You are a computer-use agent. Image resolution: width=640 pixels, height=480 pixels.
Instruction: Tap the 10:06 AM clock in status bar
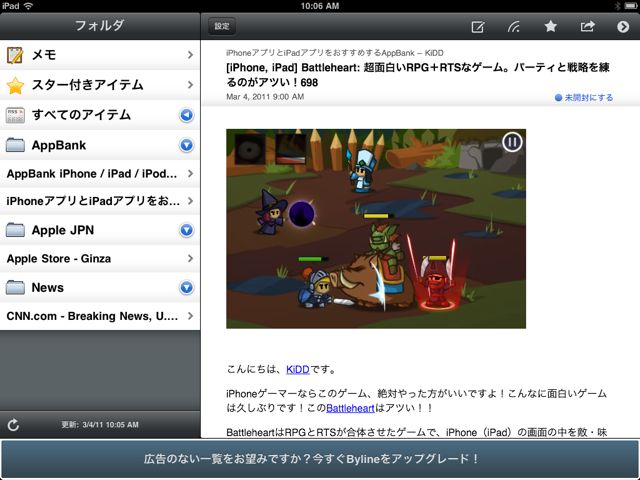320,6
